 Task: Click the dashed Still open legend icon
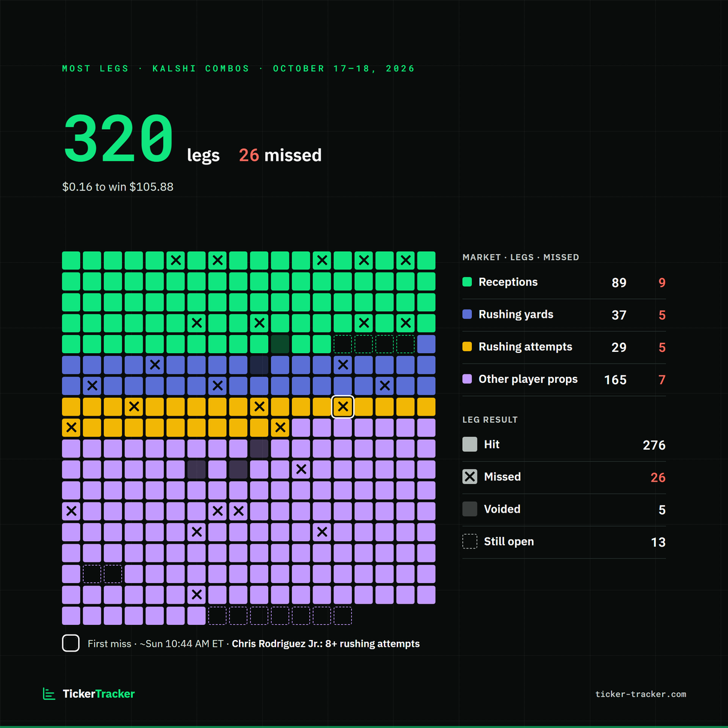click(470, 541)
